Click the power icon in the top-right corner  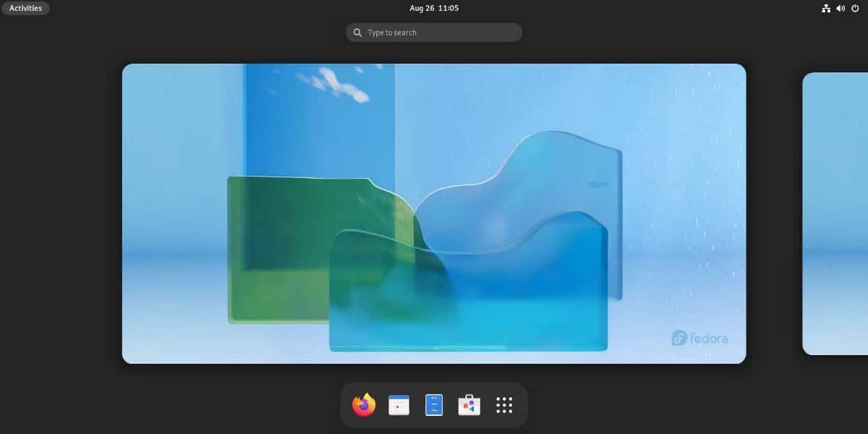pyautogui.click(x=855, y=8)
